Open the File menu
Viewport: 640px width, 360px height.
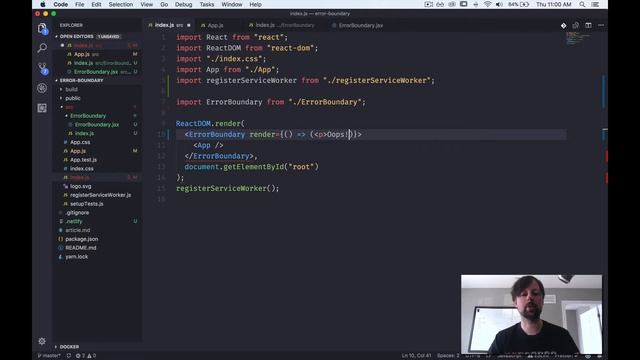tap(80, 4)
